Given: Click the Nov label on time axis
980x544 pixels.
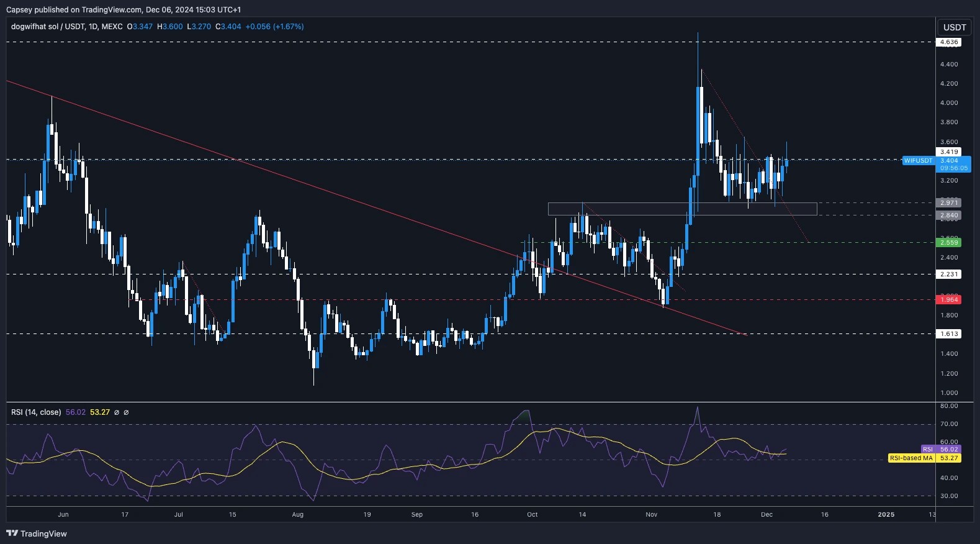Looking at the screenshot, I should click(x=651, y=514).
